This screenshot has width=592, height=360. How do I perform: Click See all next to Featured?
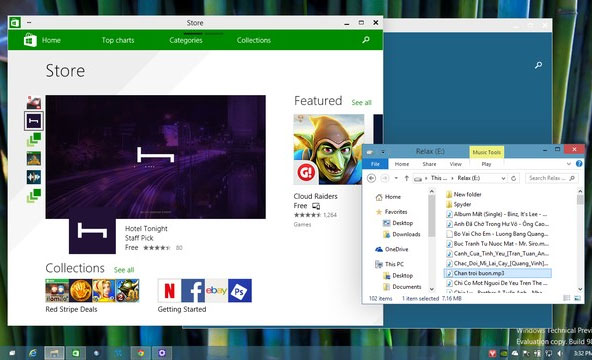pyautogui.click(x=361, y=102)
